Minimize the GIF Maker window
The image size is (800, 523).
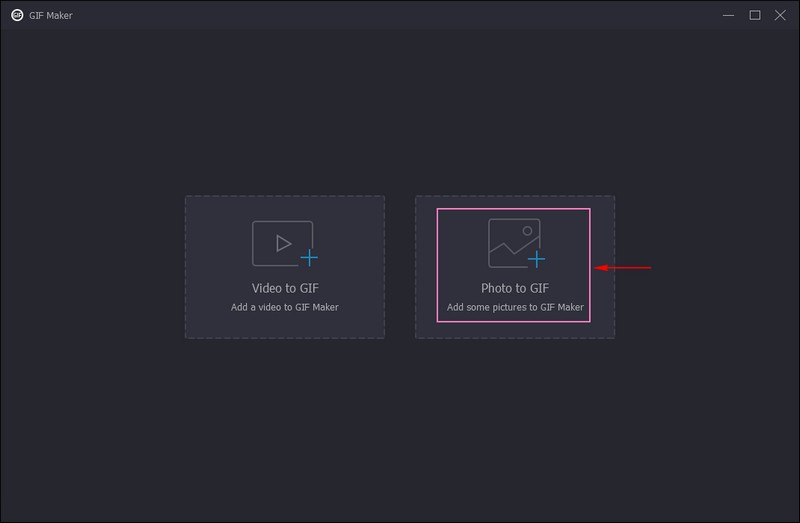click(x=729, y=15)
